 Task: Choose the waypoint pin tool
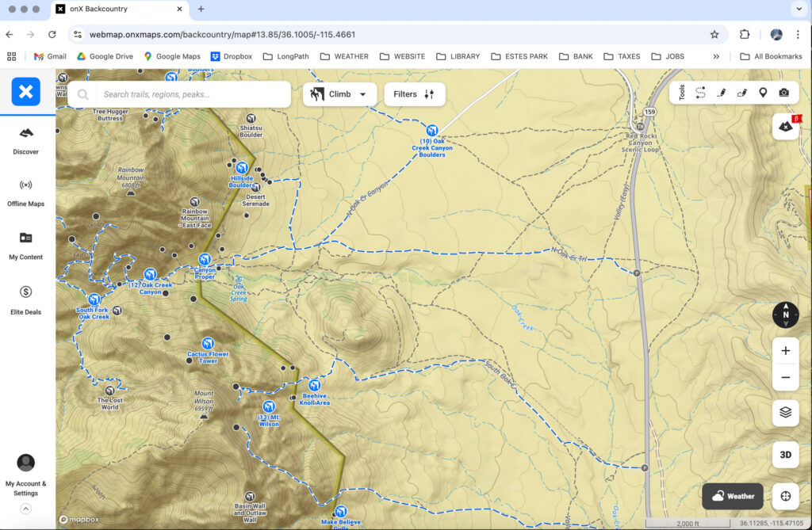pos(763,93)
